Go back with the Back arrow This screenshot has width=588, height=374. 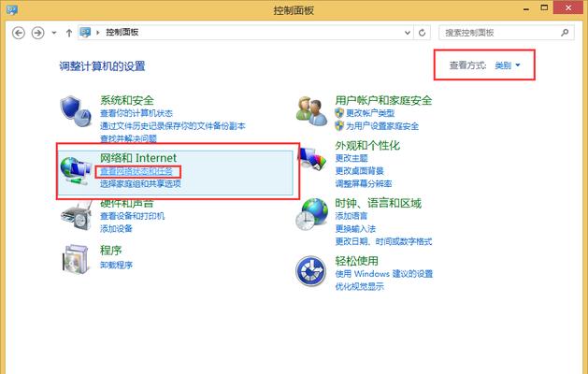click(x=19, y=33)
